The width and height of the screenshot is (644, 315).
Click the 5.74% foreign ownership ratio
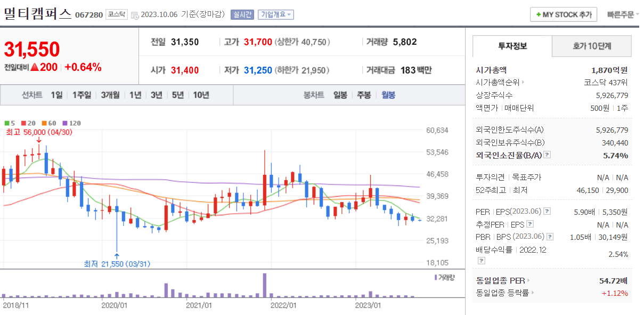click(616, 155)
